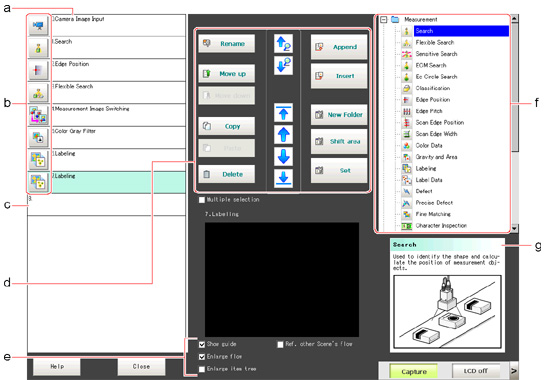This screenshot has height=380, width=546.
Task: Click the Move up button
Action: tap(226, 73)
